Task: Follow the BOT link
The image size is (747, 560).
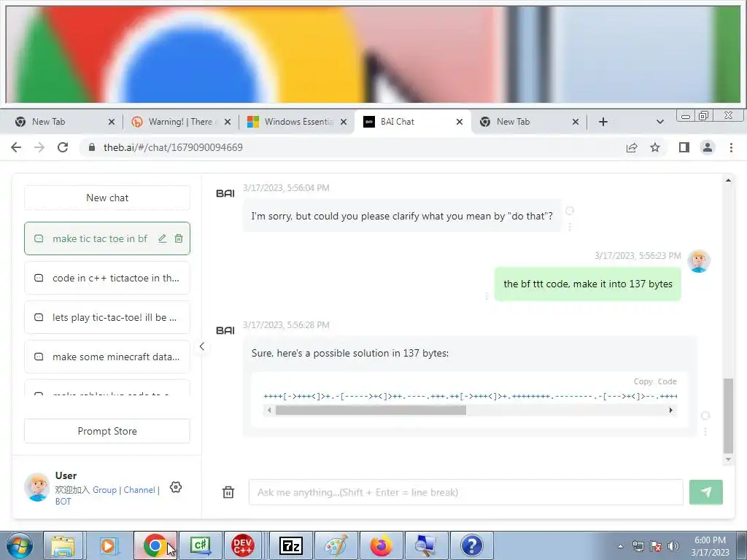Action: coord(63,502)
